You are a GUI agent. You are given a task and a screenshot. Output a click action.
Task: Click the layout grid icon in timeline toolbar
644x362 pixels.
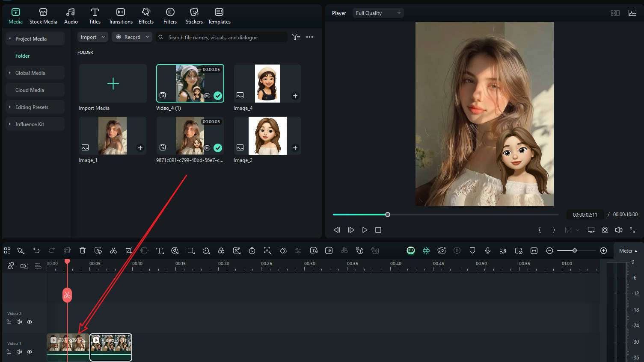7,250
